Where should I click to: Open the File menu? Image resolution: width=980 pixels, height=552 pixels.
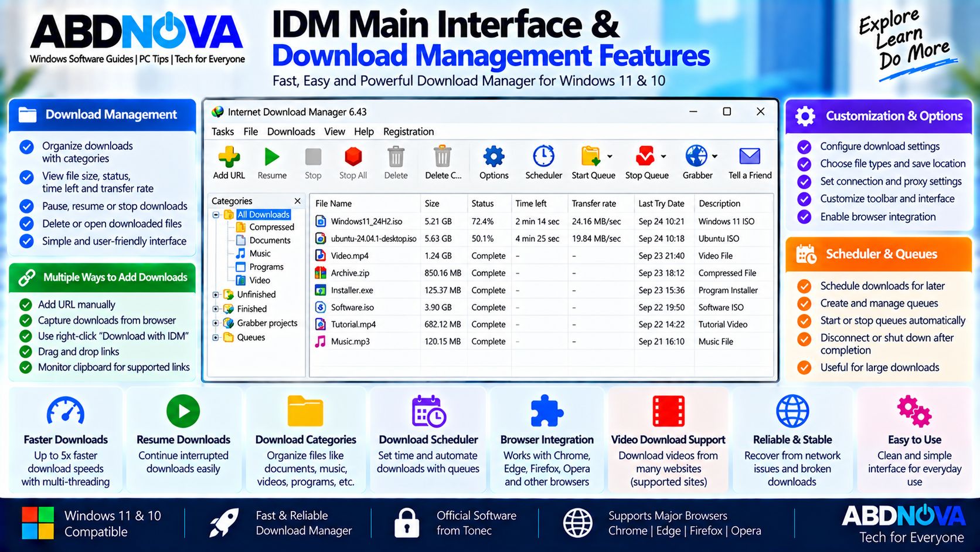coord(250,131)
